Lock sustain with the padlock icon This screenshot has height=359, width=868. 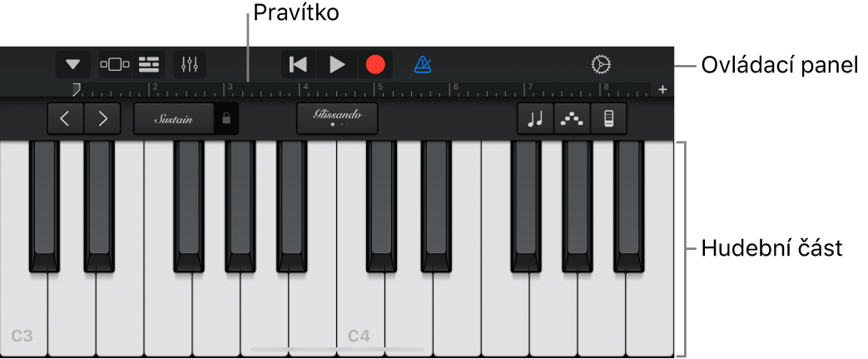[x=226, y=118]
